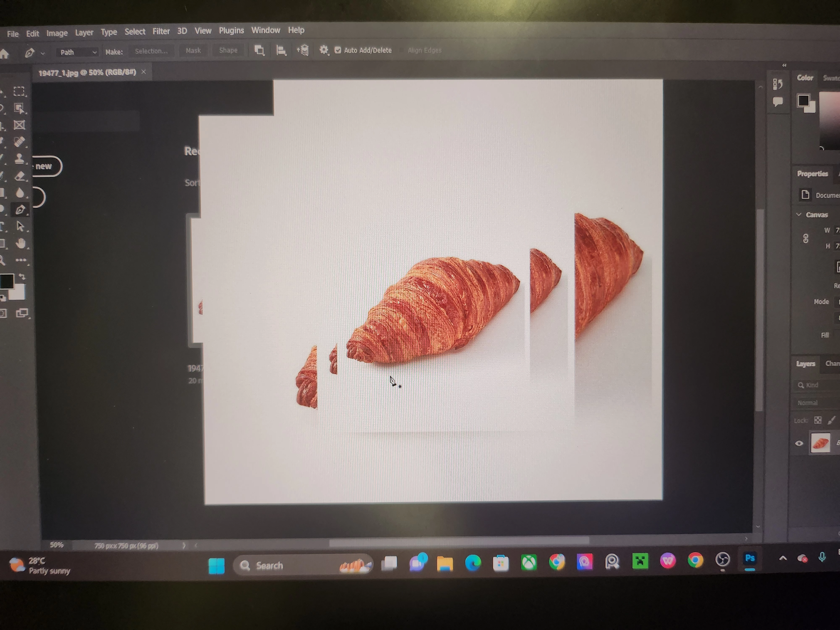Open the Path tool mode dropdown
Viewport: 840px width, 630px height.
click(78, 52)
